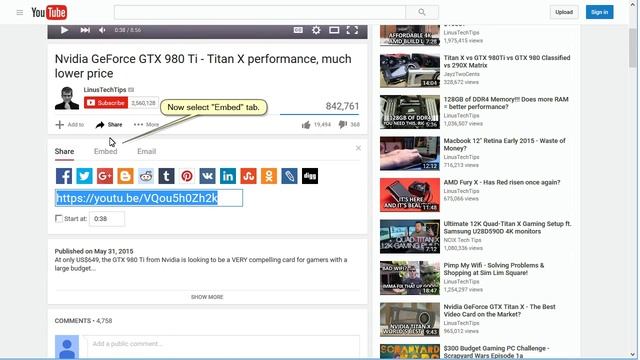This screenshot has width=640, height=360.
Task: Open Ultimate 12K Quad-Titan X Gaming video
Action: 507,227
